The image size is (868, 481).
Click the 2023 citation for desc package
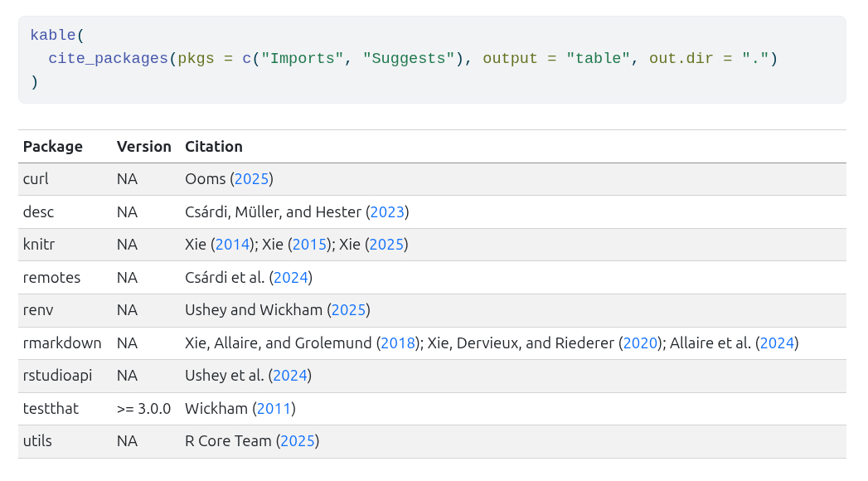click(387, 212)
